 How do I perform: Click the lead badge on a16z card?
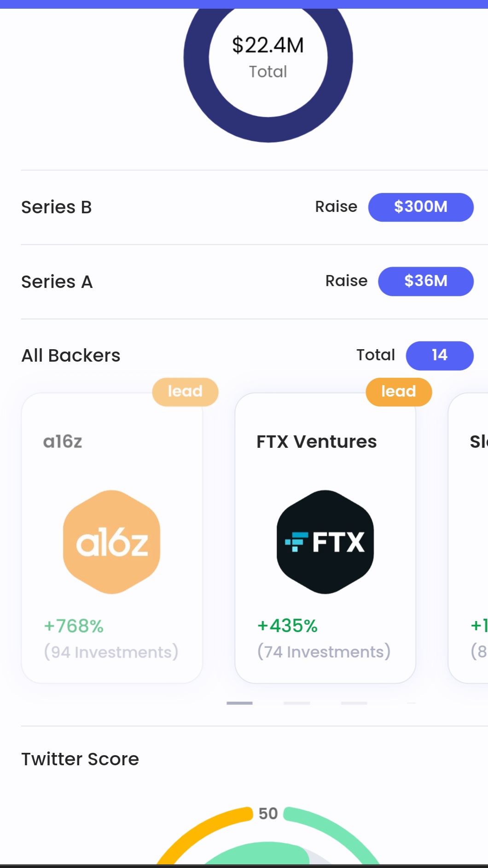point(185,392)
